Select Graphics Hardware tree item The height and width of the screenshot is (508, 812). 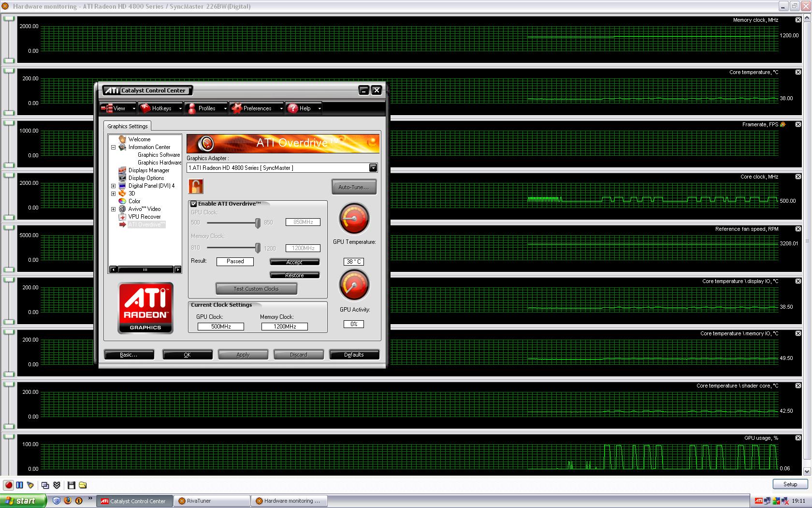tap(159, 163)
